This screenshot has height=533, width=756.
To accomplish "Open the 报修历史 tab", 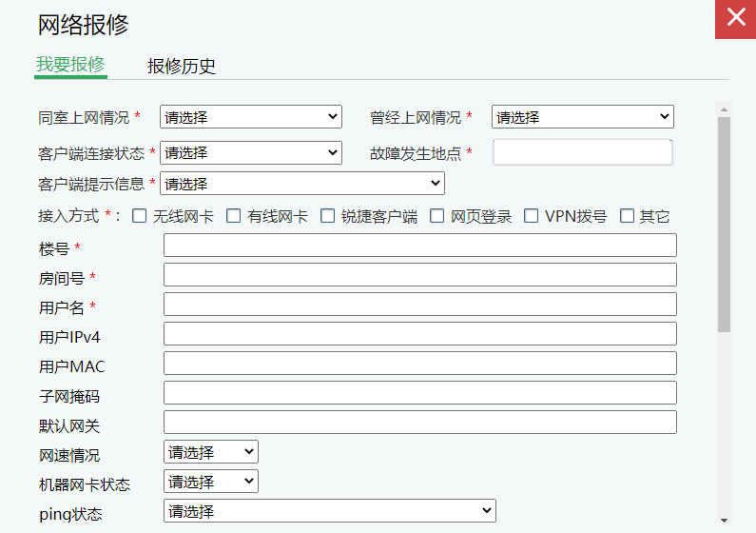I will pyautogui.click(x=182, y=66).
